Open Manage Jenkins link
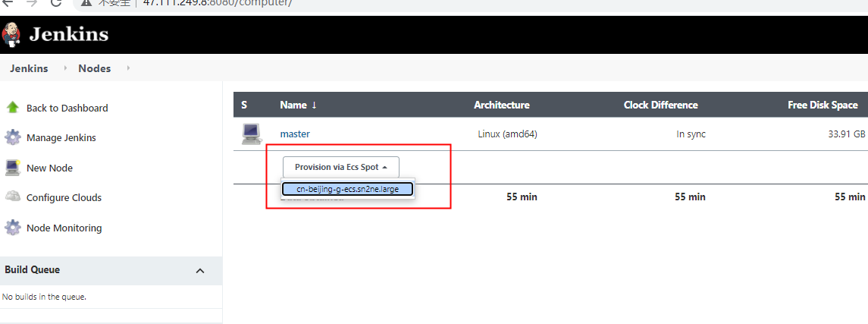868x324 pixels. [x=61, y=138]
